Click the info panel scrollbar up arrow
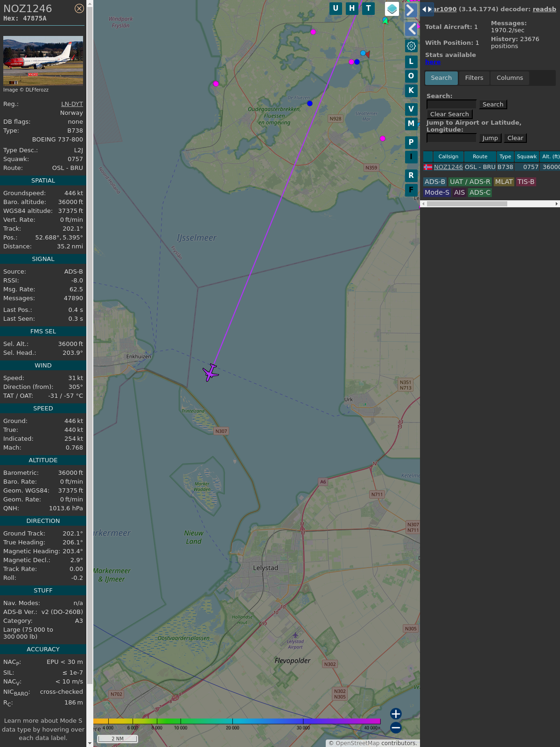 point(90,4)
